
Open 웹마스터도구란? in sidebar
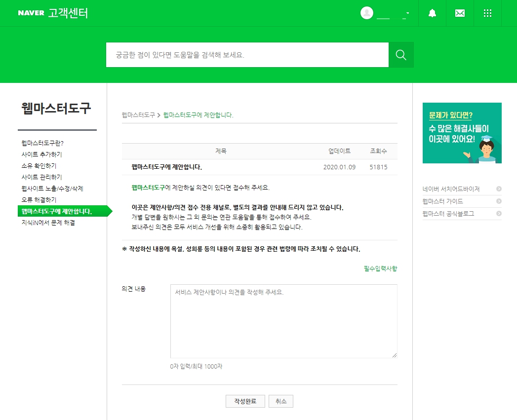42,143
